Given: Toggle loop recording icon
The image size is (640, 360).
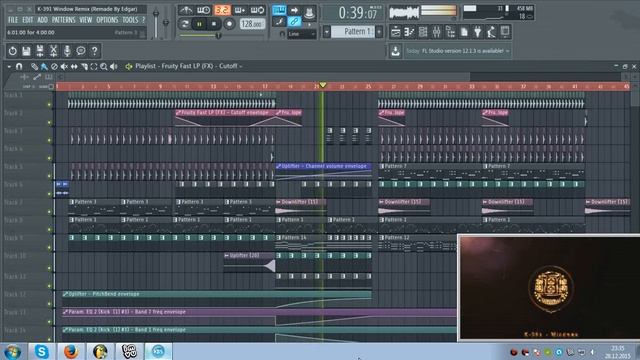Looking at the screenshot, I should point(258,10).
